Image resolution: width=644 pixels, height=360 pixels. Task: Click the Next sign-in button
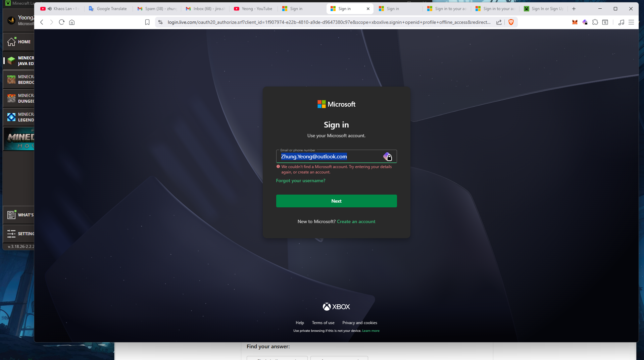pyautogui.click(x=336, y=201)
